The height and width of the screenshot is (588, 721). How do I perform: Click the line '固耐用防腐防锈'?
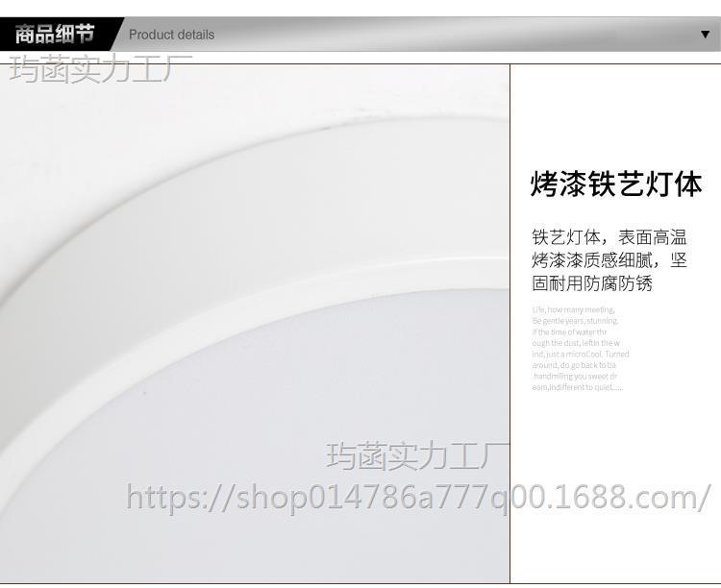click(592, 283)
